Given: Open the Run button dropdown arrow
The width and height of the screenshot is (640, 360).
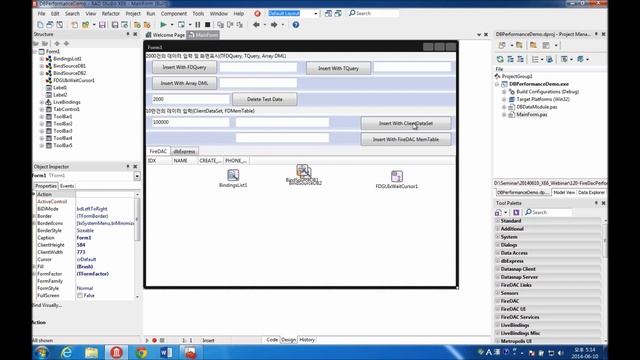Looking at the screenshot, I should pos(171,25).
